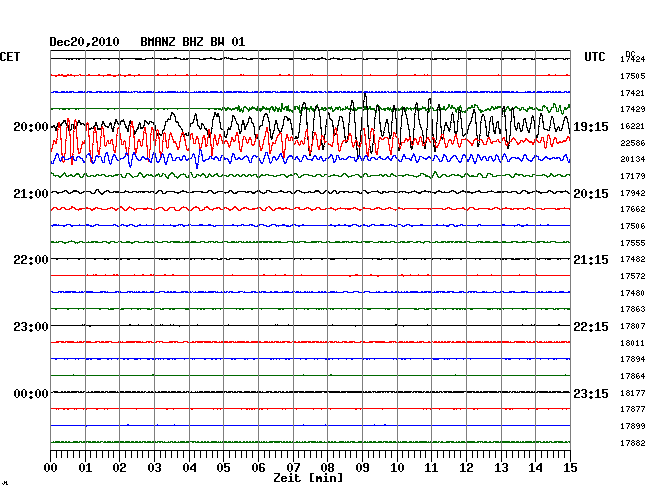Click the x-axis minute label "10"
650x494 pixels.
397,468
